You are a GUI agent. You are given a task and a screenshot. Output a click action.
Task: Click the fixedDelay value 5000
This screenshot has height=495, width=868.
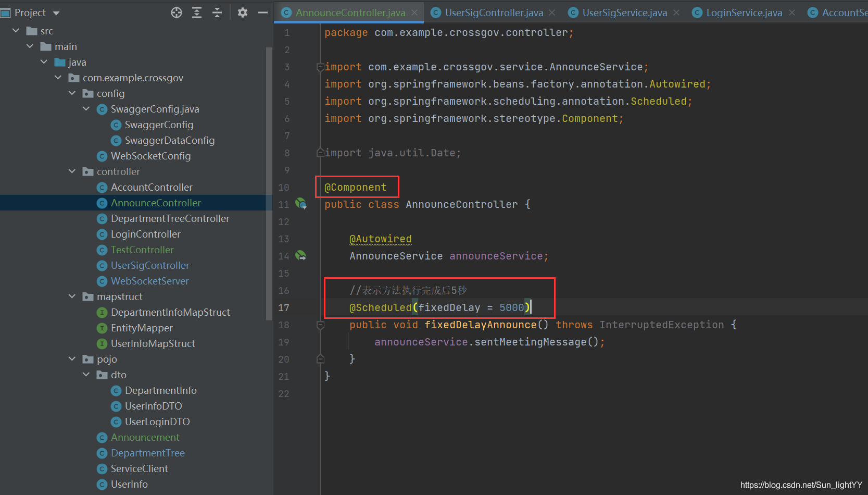pos(512,307)
